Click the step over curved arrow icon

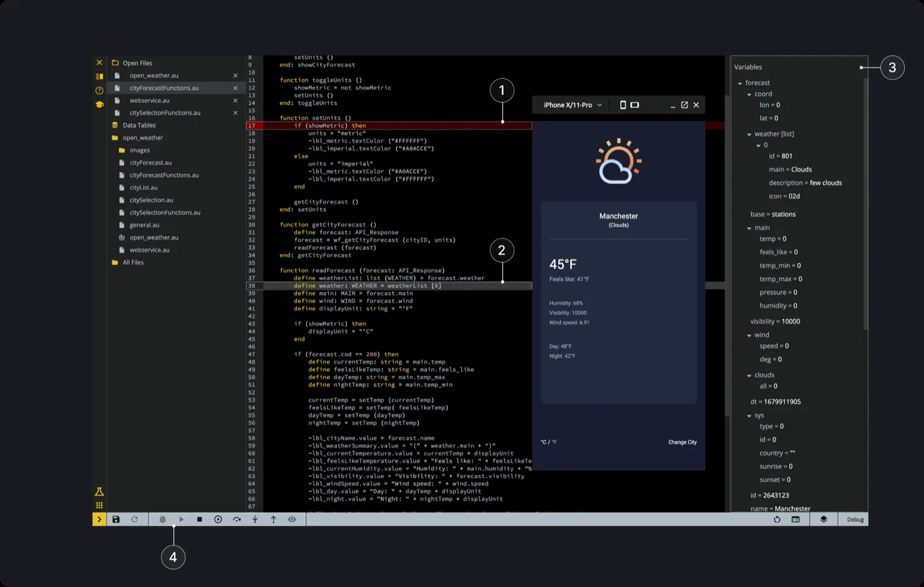pyautogui.click(x=237, y=519)
